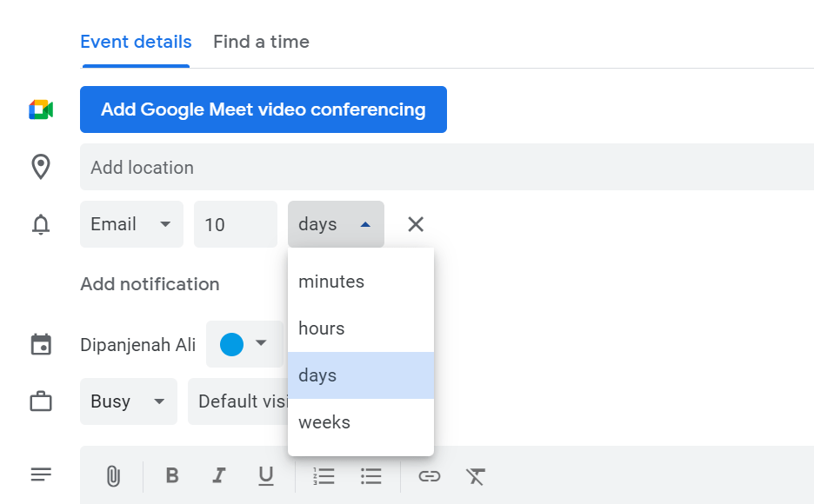Remove formatting from description text

pyautogui.click(x=476, y=476)
